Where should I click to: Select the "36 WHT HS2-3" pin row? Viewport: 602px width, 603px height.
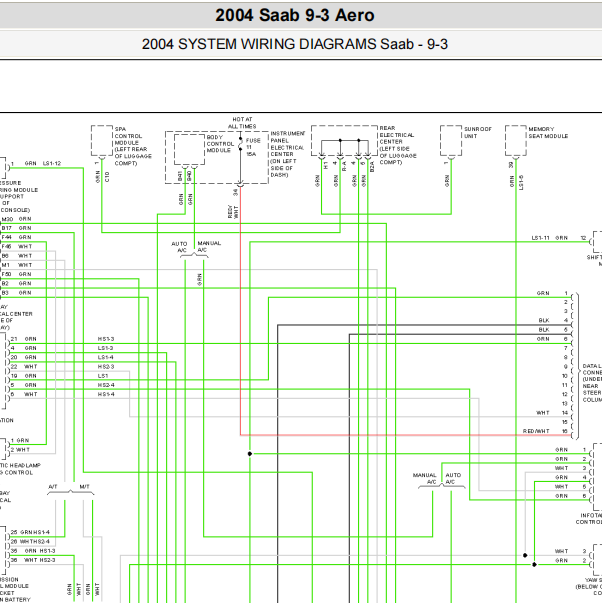point(33,560)
